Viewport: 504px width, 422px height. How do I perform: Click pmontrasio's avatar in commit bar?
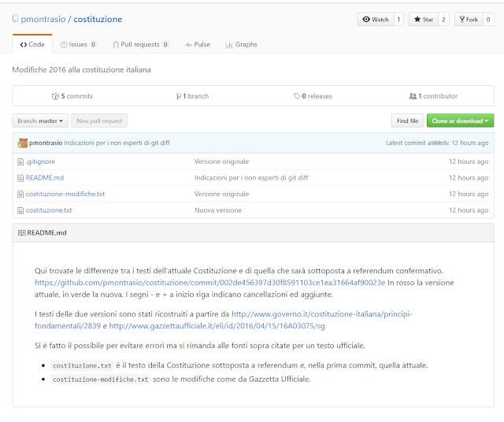pyautogui.click(x=23, y=143)
